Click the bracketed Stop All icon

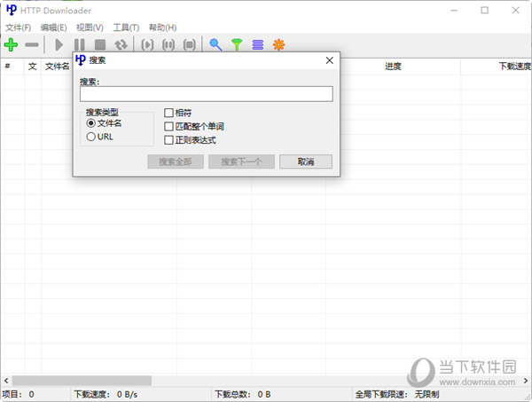pyautogui.click(x=190, y=45)
